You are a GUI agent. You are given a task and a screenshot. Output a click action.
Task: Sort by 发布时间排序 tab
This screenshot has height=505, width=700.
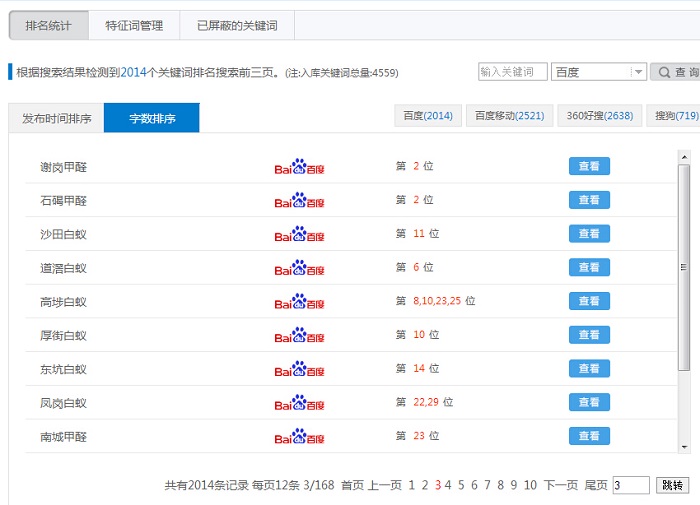[x=56, y=118]
